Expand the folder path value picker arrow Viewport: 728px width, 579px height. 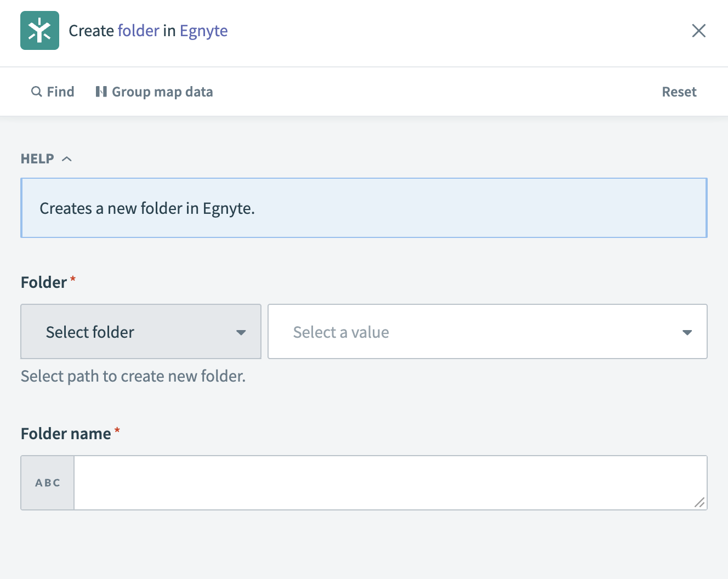[x=687, y=332]
